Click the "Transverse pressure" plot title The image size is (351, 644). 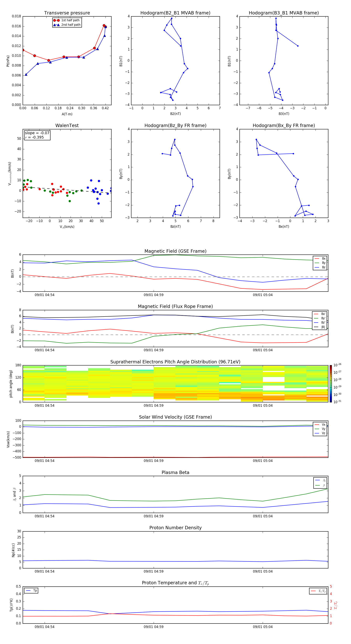[x=67, y=13]
